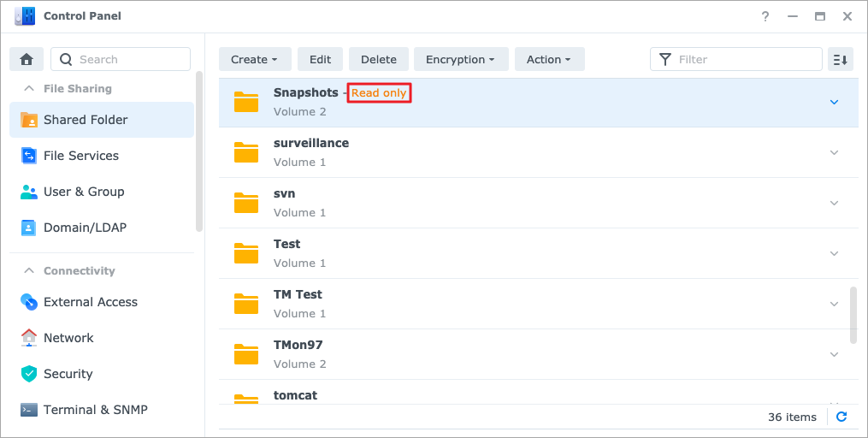Expand the TMon97 row details

point(835,354)
